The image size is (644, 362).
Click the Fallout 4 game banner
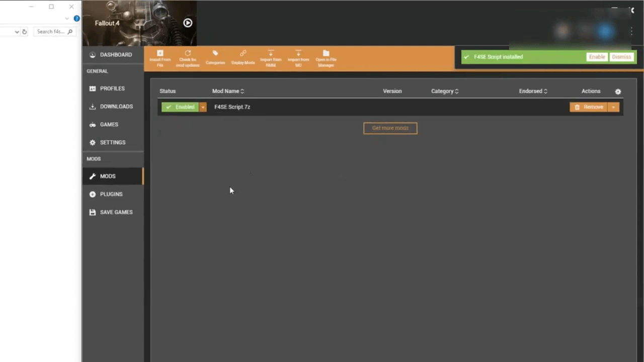point(140,23)
